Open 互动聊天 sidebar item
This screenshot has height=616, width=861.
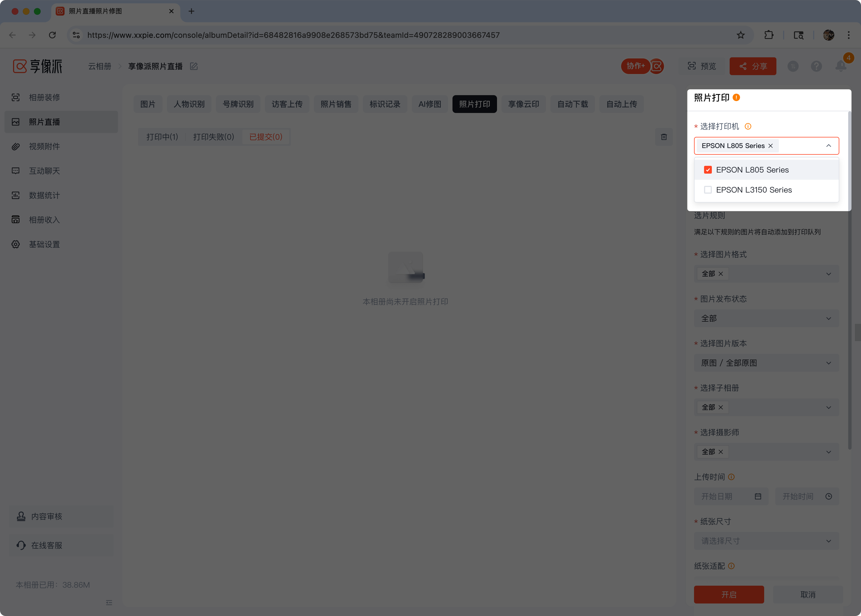coord(61,171)
